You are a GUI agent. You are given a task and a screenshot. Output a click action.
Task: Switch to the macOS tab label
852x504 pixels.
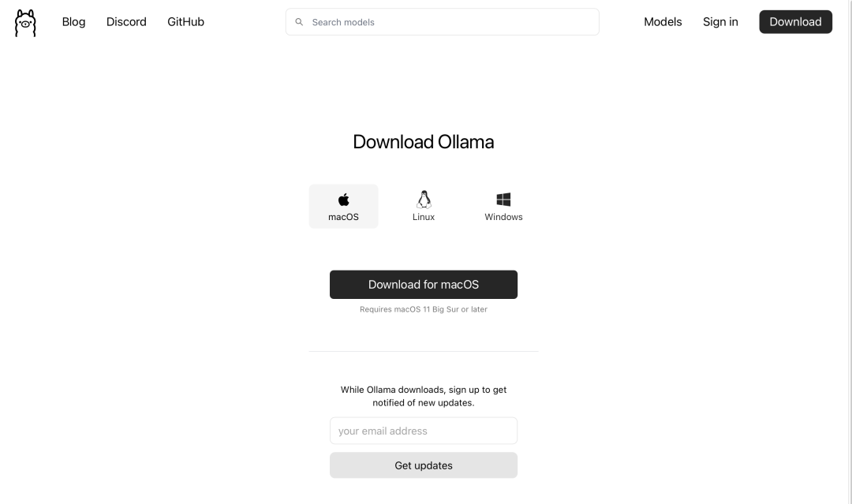343,217
